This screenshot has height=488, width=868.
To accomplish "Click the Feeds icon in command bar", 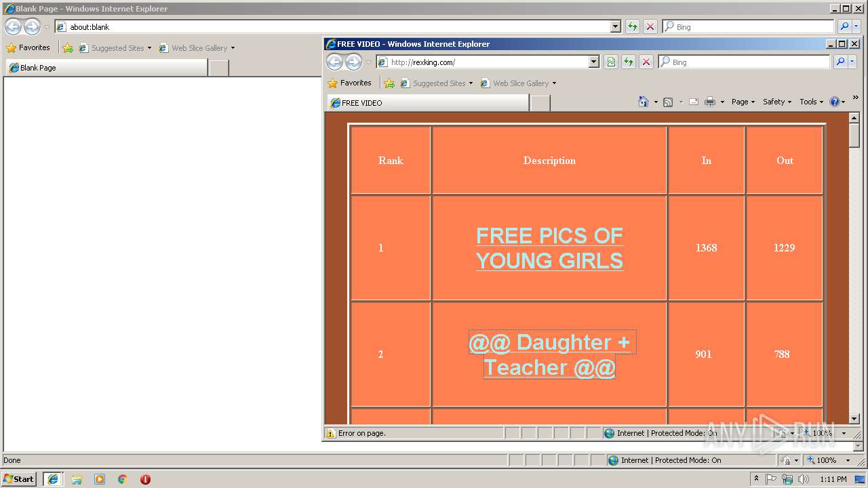I will [x=668, y=102].
